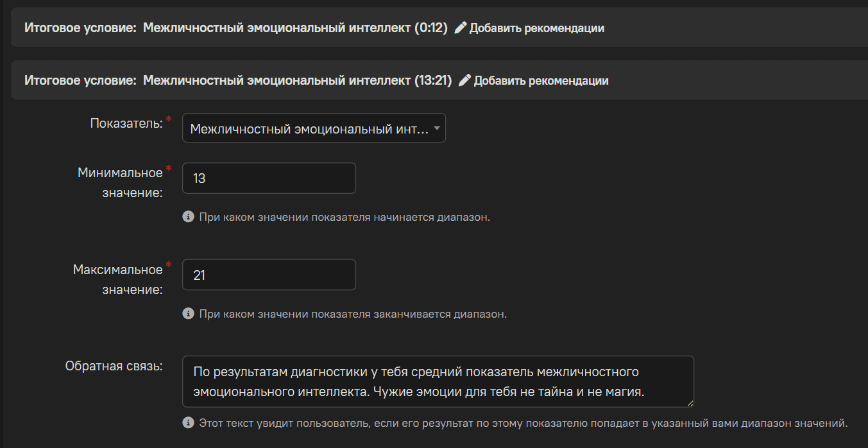Click the 'Минимальное значение:' label
Image resolution: width=868 pixels, height=448 pixels.
120,182
